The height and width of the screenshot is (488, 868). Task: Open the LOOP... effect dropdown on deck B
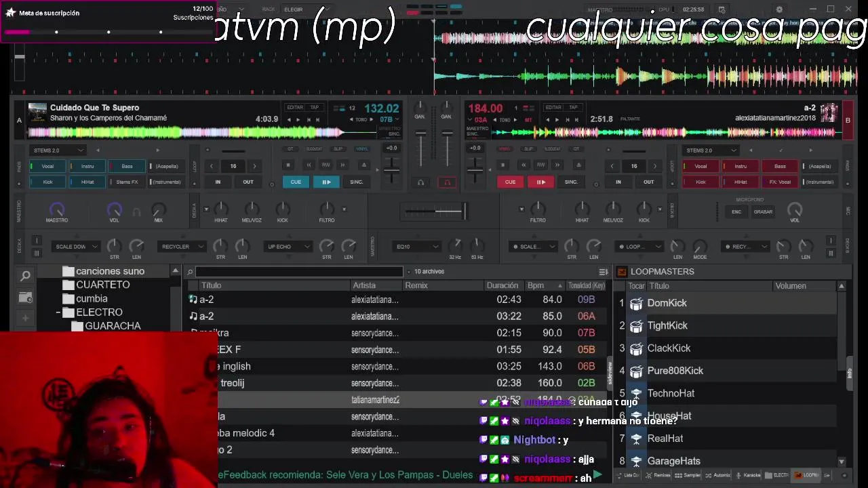639,247
